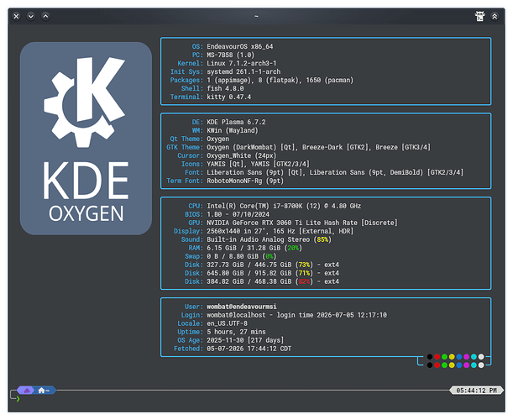
Task: Click the magenta dot in the upper color row
Action: point(467,357)
